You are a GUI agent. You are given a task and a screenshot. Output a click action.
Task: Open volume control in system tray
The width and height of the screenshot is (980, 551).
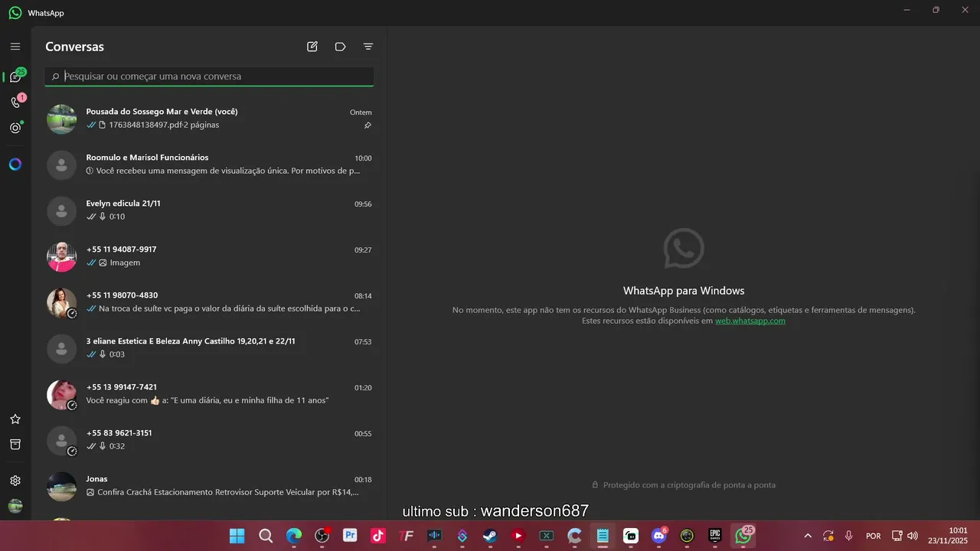[913, 536]
